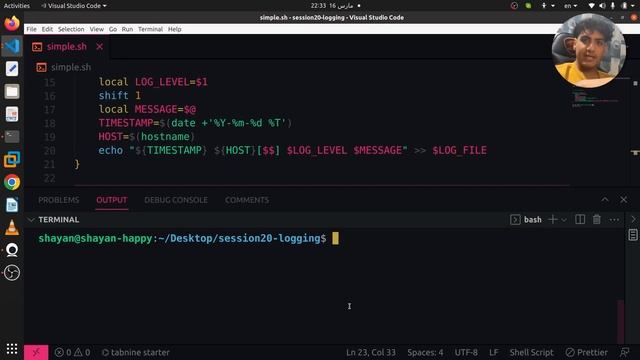The width and height of the screenshot is (640, 360).
Task: Click the $LOG_FILE variable in code
Action: click(x=459, y=151)
